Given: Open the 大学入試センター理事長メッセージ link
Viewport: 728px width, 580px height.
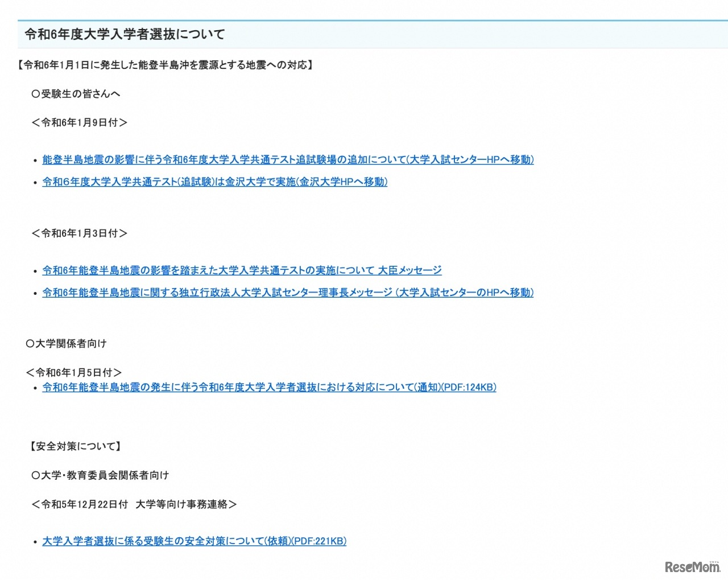Looking at the screenshot, I should click(288, 293).
